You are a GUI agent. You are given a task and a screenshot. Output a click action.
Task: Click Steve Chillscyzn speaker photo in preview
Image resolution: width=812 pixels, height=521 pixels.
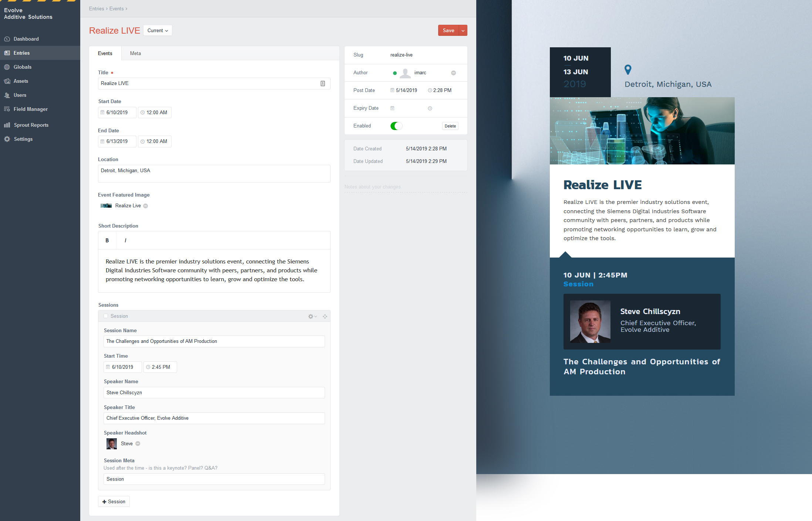click(x=590, y=321)
